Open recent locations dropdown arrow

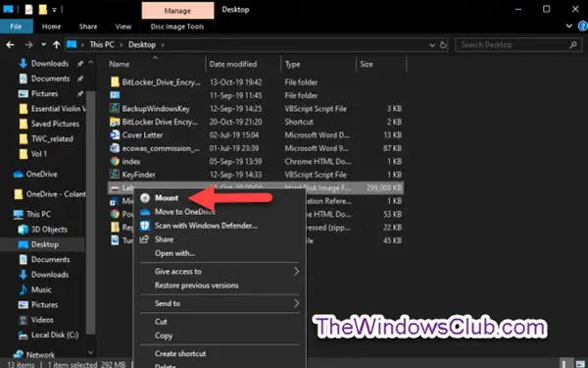coord(43,45)
